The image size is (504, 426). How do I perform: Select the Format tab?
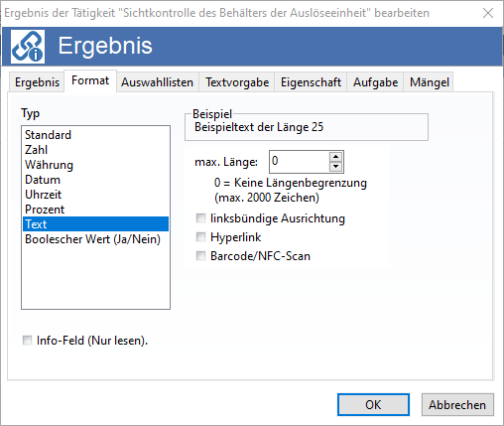(x=90, y=80)
